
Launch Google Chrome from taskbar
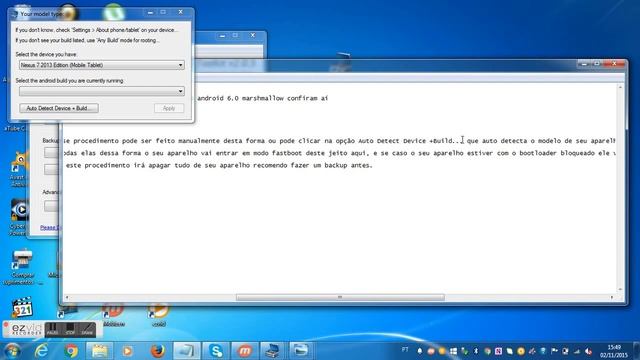tap(71, 351)
